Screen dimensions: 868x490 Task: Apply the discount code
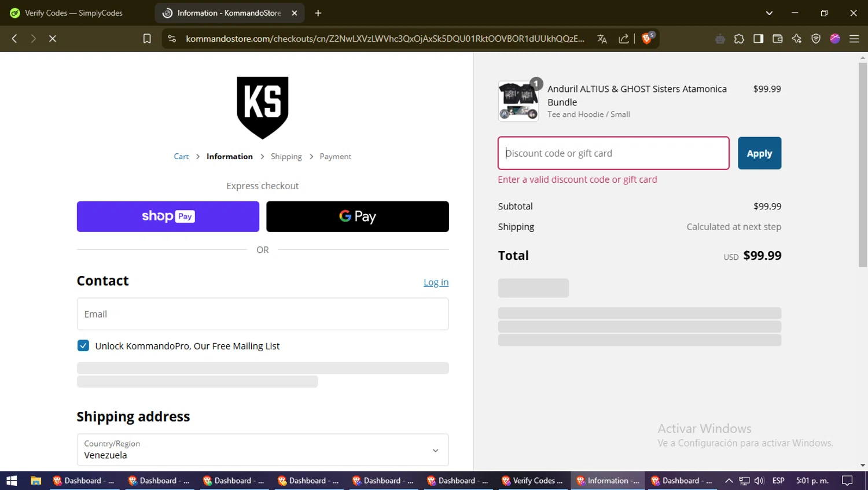tap(759, 153)
